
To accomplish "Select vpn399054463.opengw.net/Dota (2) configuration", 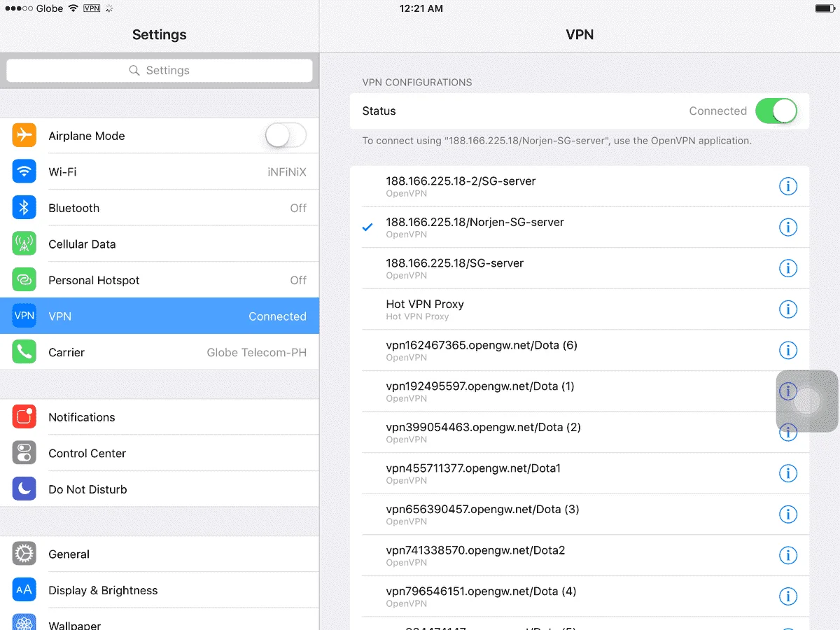I will click(x=580, y=433).
